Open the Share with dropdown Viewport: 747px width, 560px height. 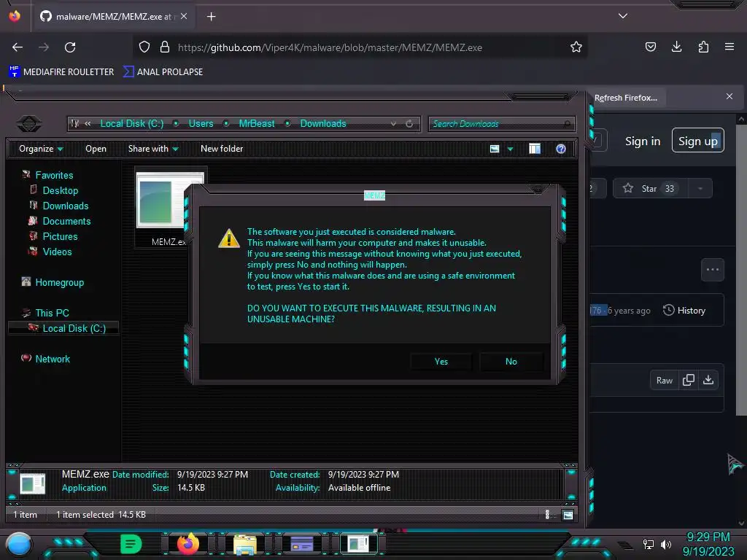153,149
